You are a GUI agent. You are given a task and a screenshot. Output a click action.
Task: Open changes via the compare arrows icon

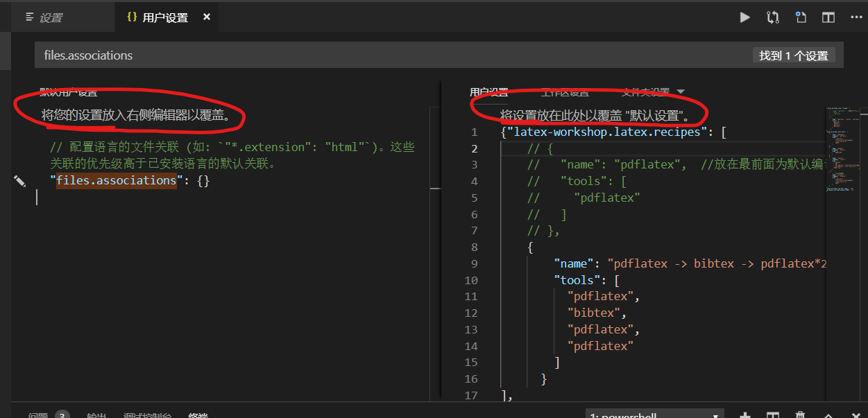pyautogui.click(x=773, y=17)
